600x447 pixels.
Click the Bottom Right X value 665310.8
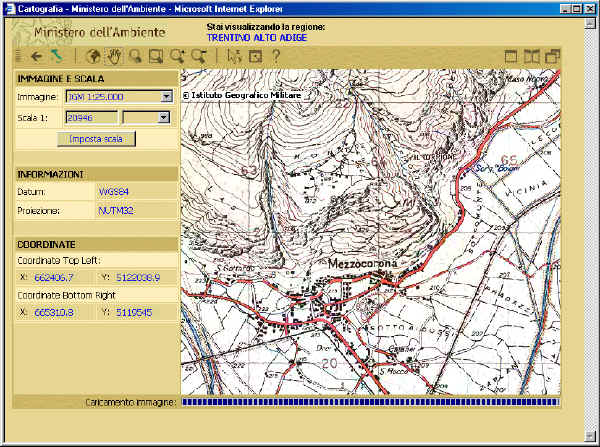point(54,312)
